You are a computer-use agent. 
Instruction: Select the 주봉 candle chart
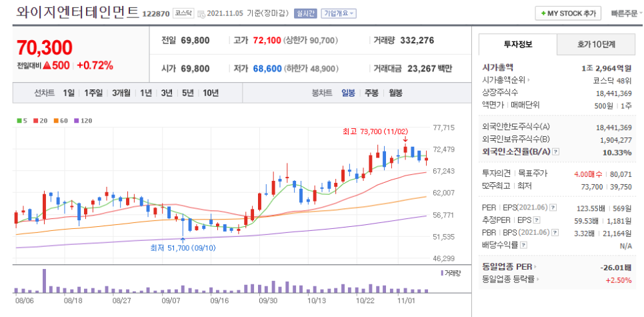372,93
